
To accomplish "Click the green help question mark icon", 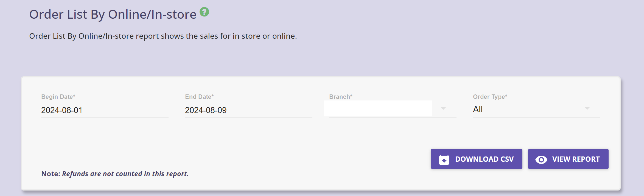I will pos(204,12).
